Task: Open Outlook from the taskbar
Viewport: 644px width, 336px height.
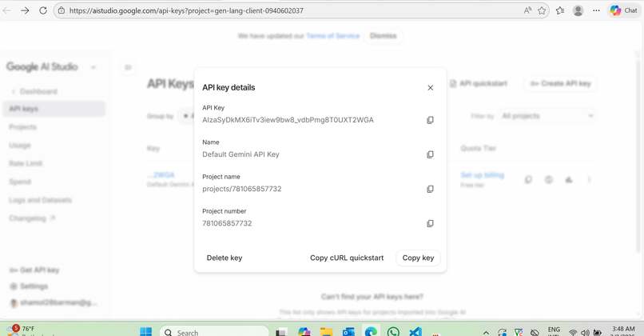Action: click(348, 331)
